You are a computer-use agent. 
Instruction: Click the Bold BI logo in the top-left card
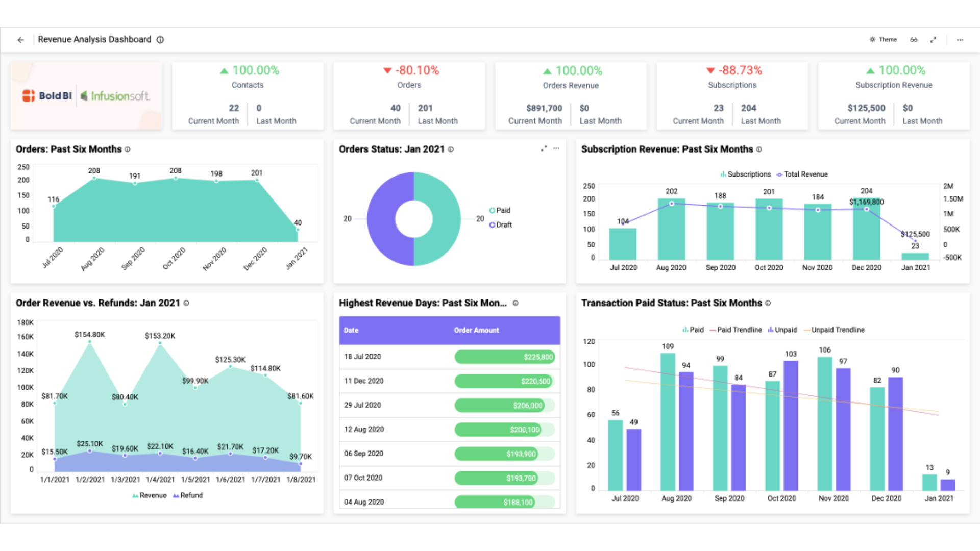click(x=47, y=95)
